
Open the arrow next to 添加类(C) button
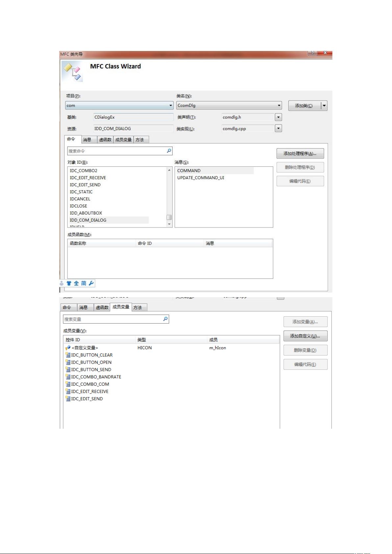pos(324,106)
